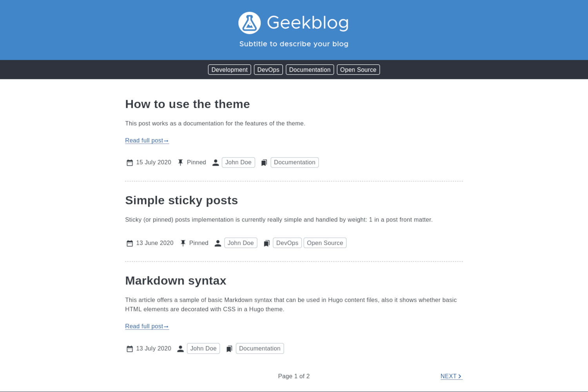
Task: Click pin icon in first post metadata
Action: click(180, 163)
